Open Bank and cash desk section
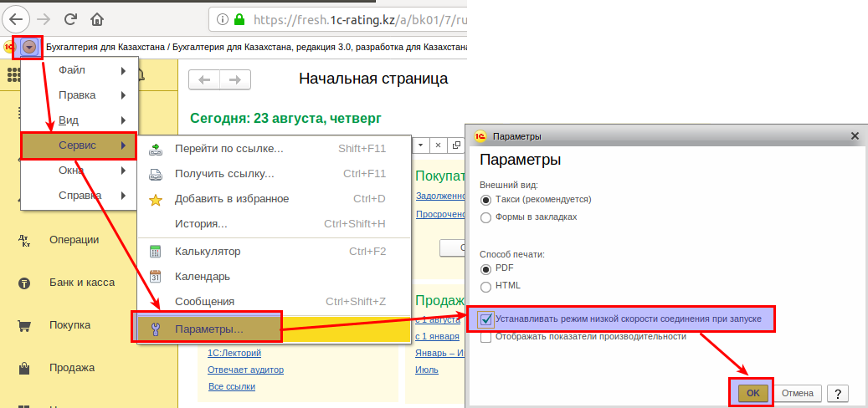The height and width of the screenshot is (408, 868). (x=81, y=283)
